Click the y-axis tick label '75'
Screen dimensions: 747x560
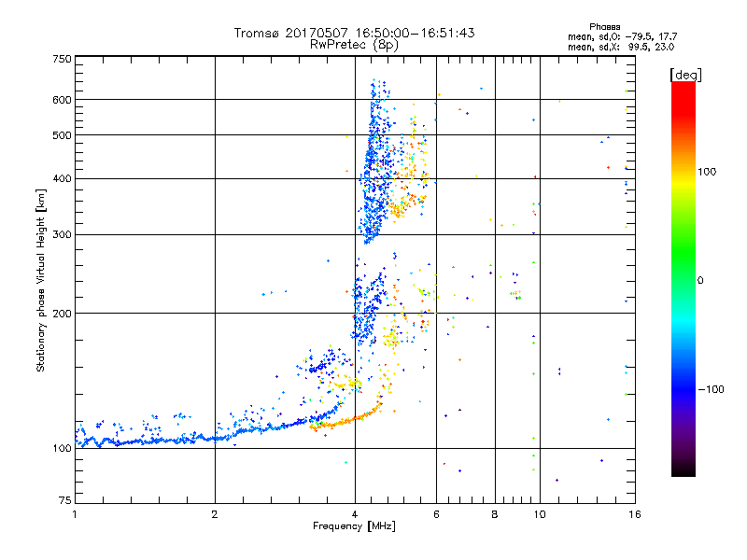(x=65, y=500)
